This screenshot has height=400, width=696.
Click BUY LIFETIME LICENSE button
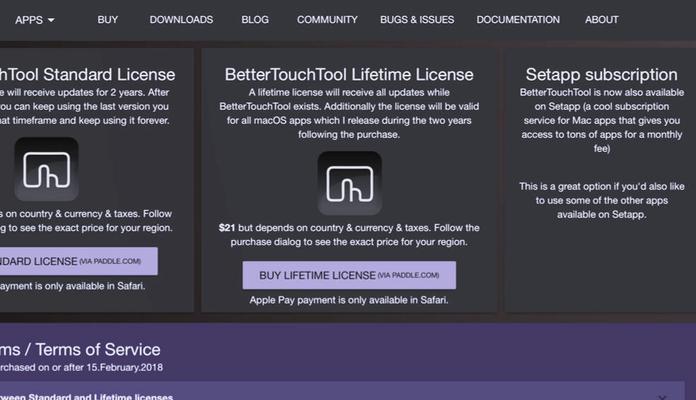[349, 275]
